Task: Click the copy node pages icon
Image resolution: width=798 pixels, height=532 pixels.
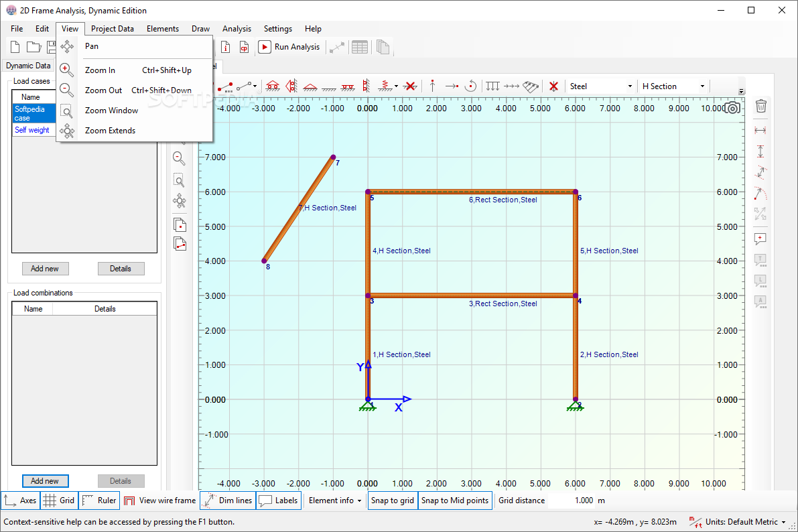Action: pyautogui.click(x=180, y=224)
